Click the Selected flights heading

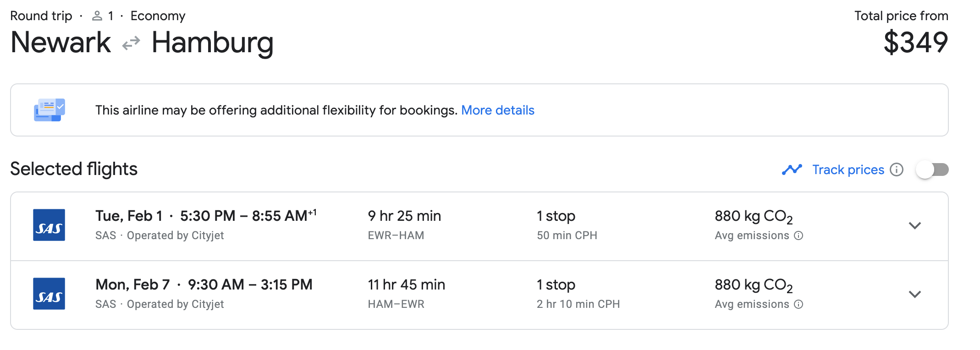[74, 169]
